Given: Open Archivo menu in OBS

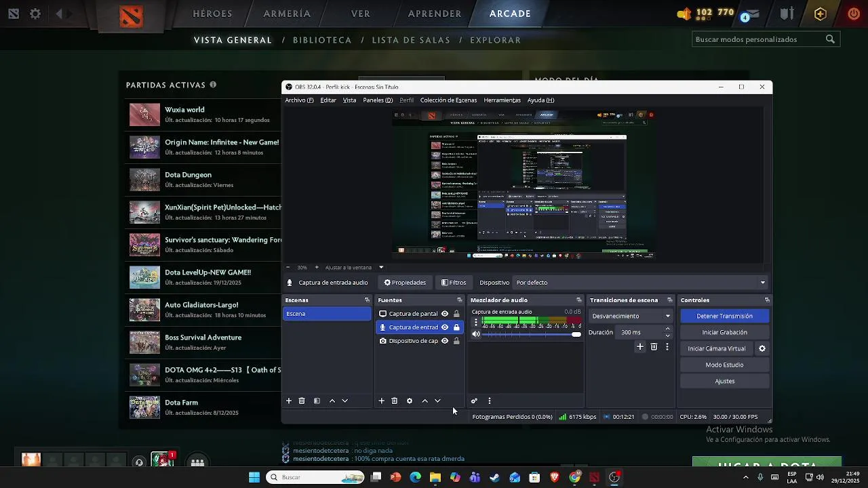Looking at the screenshot, I should click(299, 100).
